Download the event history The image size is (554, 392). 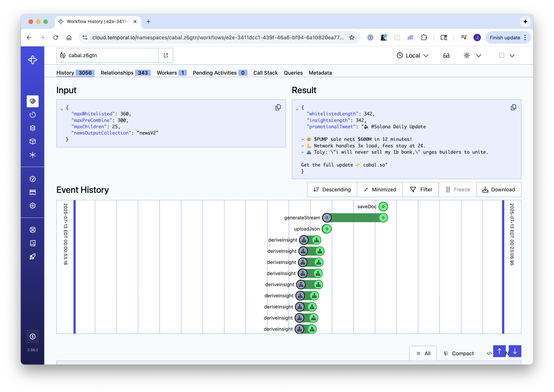(x=499, y=190)
